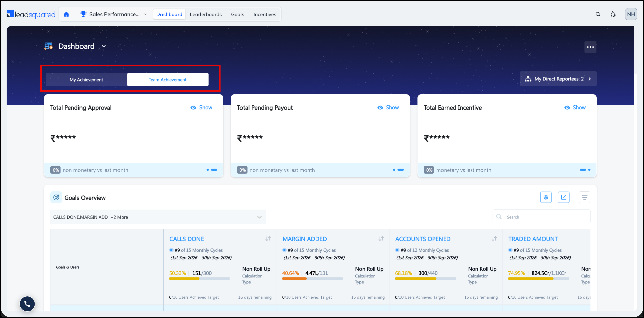This screenshot has height=318, width=644.
Task: Click the Dashboard title icon
Action: [48, 46]
